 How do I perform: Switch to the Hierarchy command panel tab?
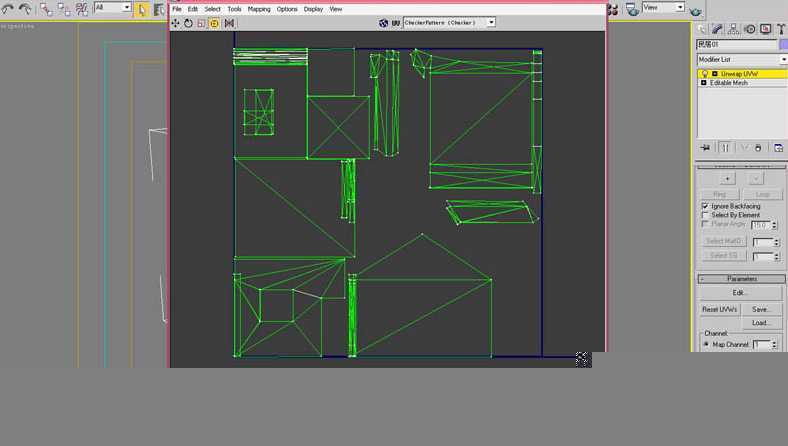[733, 29]
